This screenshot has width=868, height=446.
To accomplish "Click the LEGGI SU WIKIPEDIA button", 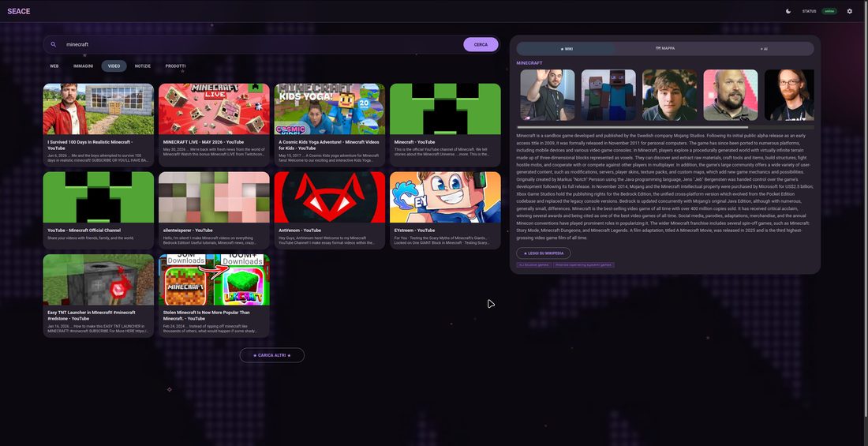I will click(x=544, y=253).
